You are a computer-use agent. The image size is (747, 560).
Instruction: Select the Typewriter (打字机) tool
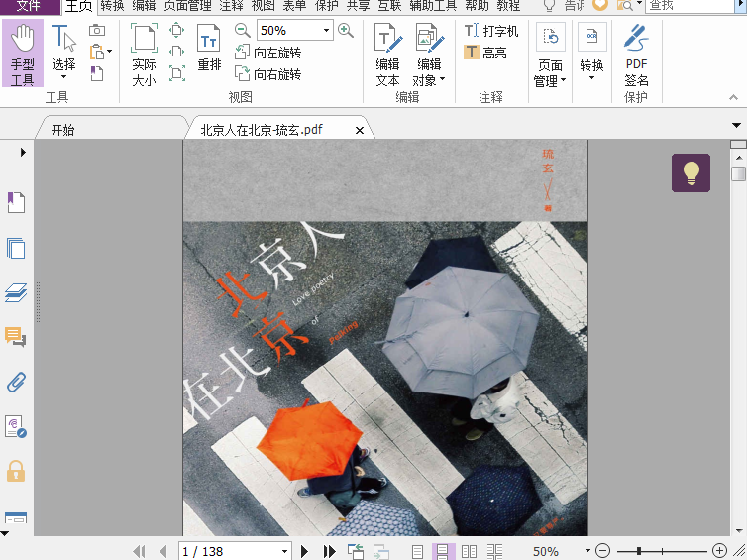click(x=491, y=31)
